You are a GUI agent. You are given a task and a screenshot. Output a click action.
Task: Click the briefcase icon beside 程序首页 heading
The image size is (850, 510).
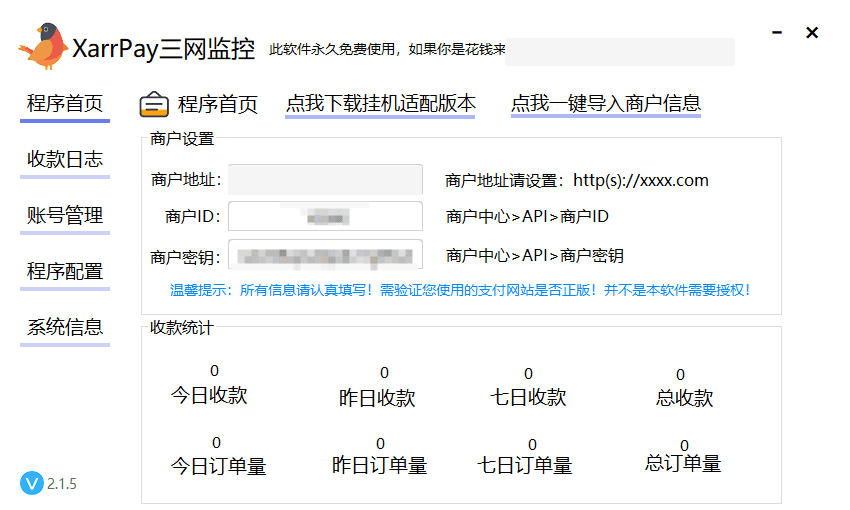[154, 104]
